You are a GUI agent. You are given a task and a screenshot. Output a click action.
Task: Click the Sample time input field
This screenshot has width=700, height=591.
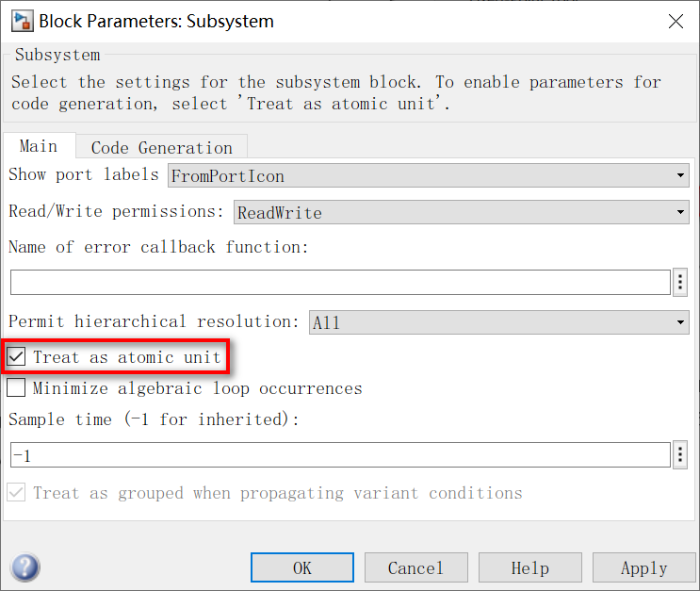click(x=340, y=455)
